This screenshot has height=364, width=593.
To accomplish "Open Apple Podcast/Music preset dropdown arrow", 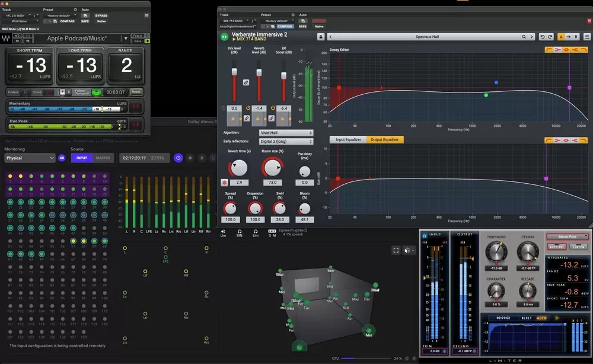I will point(126,38).
